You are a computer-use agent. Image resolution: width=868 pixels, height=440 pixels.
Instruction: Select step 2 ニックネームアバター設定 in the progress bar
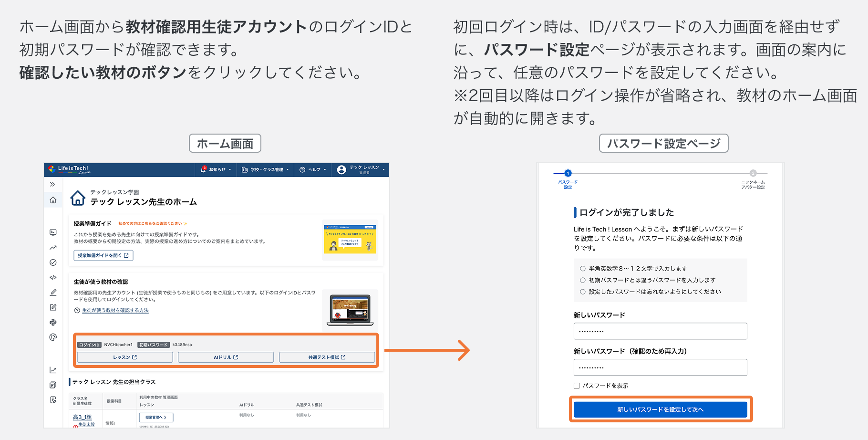[753, 179]
